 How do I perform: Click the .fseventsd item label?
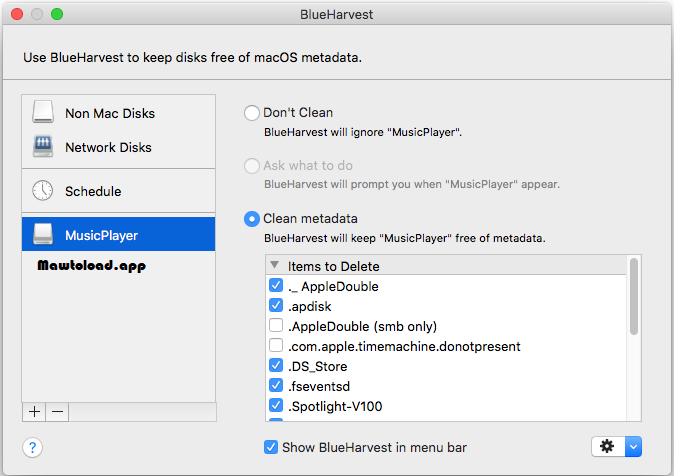[x=319, y=386]
